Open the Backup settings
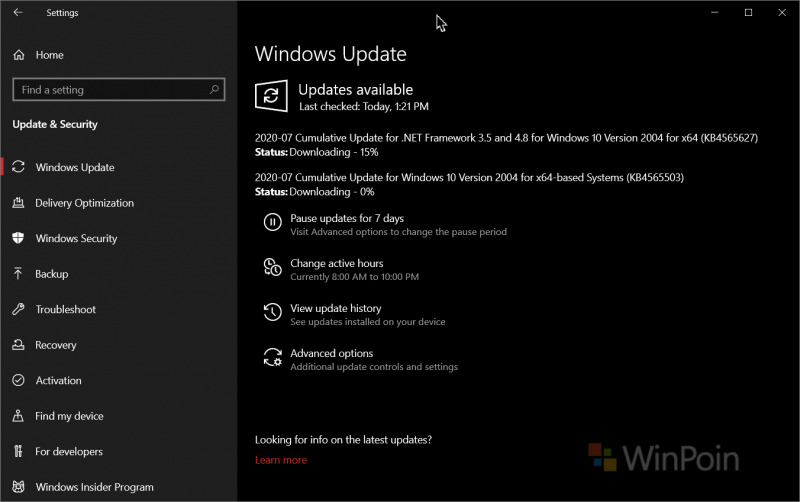Screen dimensions: 800x502 (52, 274)
